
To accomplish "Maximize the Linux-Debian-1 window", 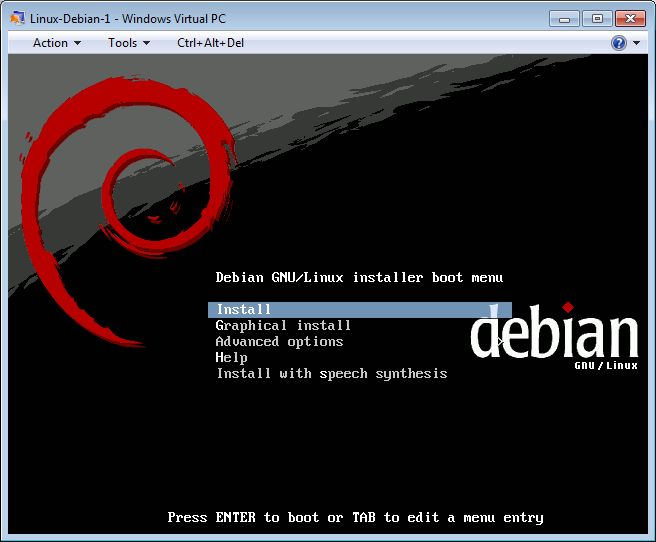I will tap(597, 18).
